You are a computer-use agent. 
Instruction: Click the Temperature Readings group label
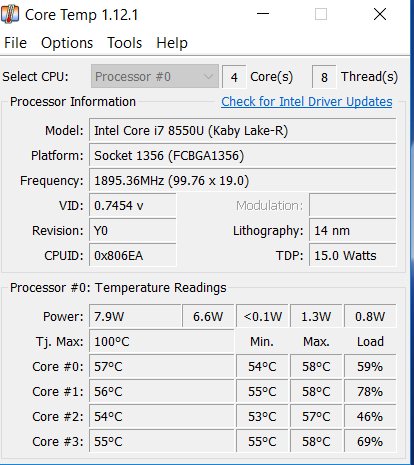(x=118, y=288)
